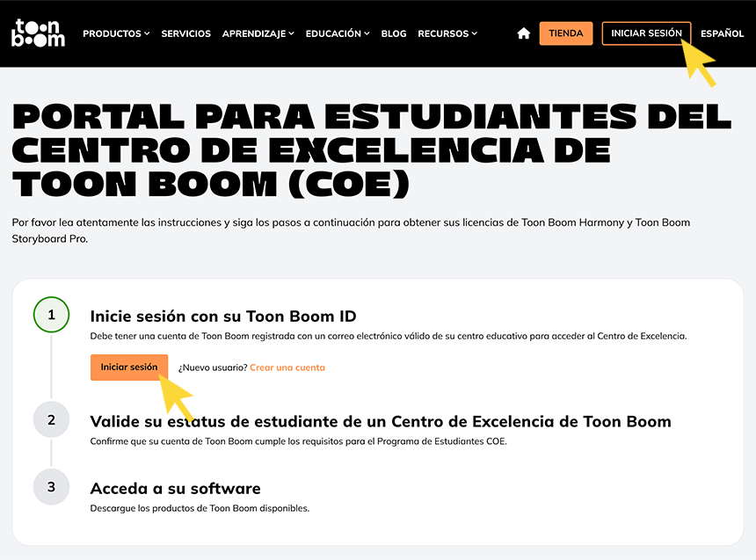Click heading "Acceda a su software"
Viewport: 756px width, 560px height.
coord(176,488)
